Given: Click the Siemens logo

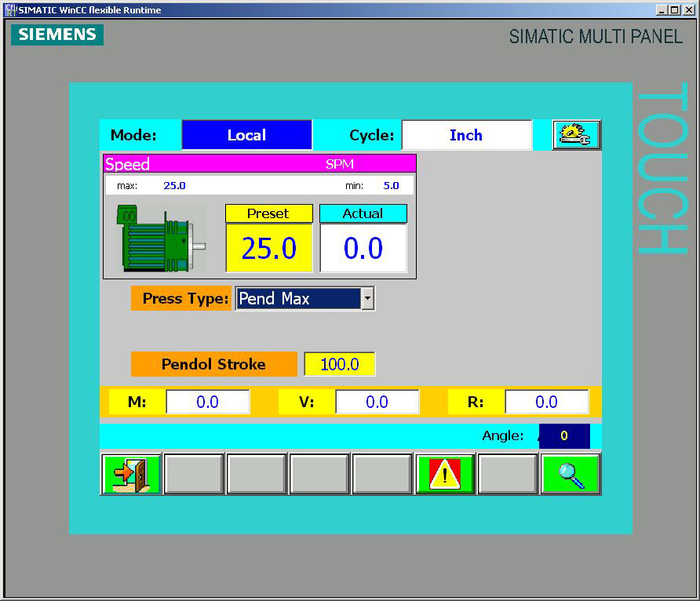Looking at the screenshot, I should (x=57, y=35).
